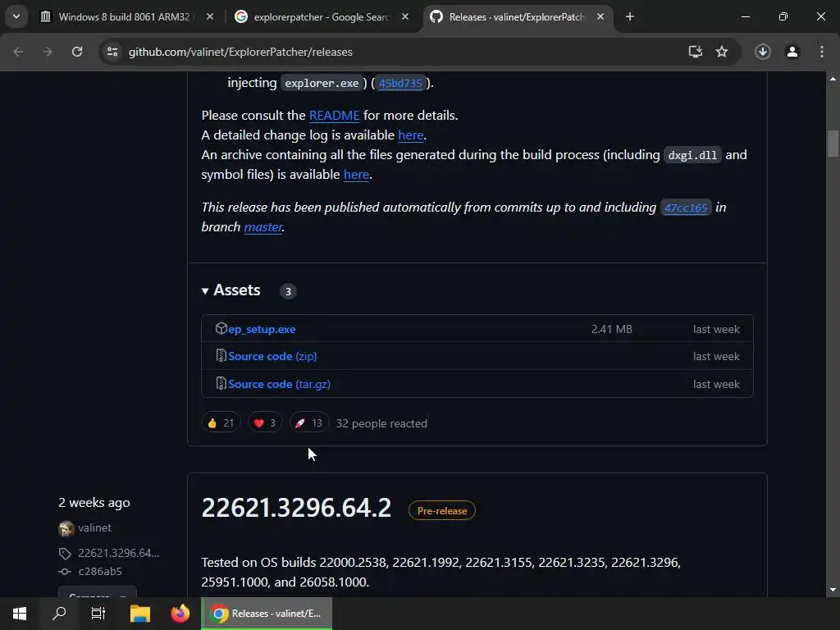840x630 pixels.
Task: Open the tab search dropdown arrow
Action: coord(16,16)
